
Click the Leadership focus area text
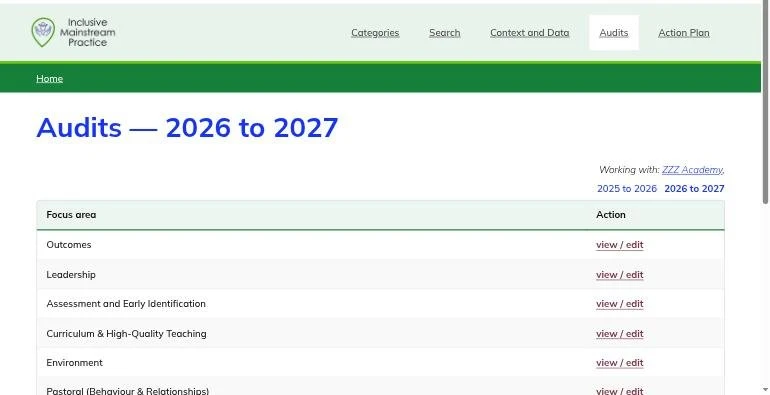71,275
